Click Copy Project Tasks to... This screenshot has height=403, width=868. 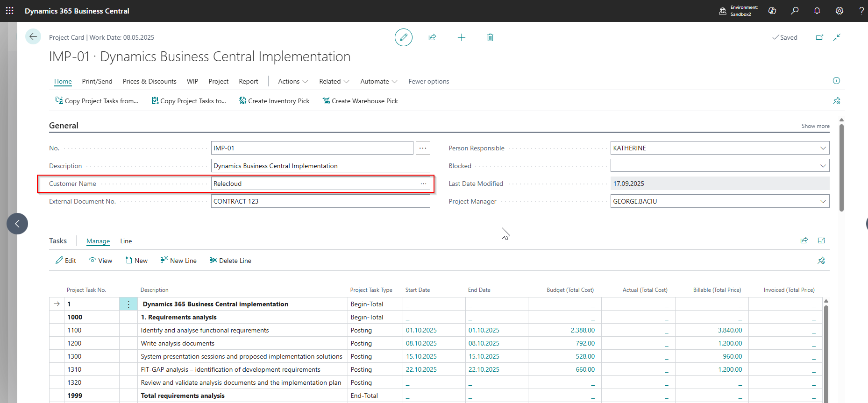pos(189,101)
